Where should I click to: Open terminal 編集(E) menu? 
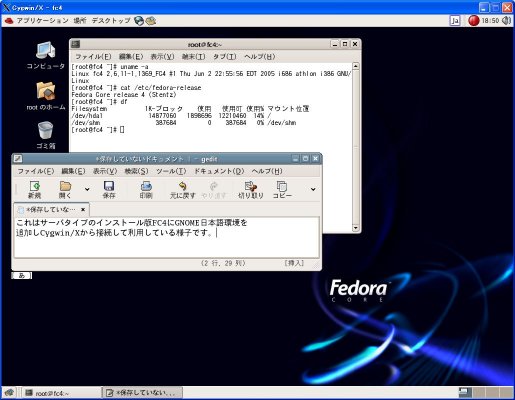[131, 57]
